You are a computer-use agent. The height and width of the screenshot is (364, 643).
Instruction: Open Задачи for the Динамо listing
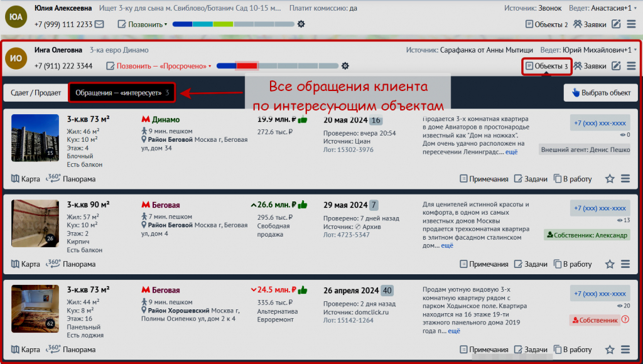point(531,179)
